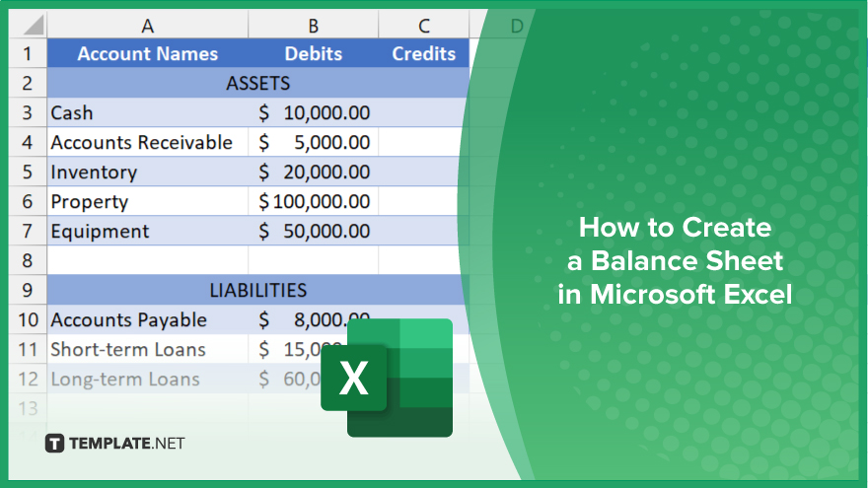Click the $ 20,000.00 debit cell
Image resolution: width=868 pixels, height=488 pixels.
click(314, 173)
